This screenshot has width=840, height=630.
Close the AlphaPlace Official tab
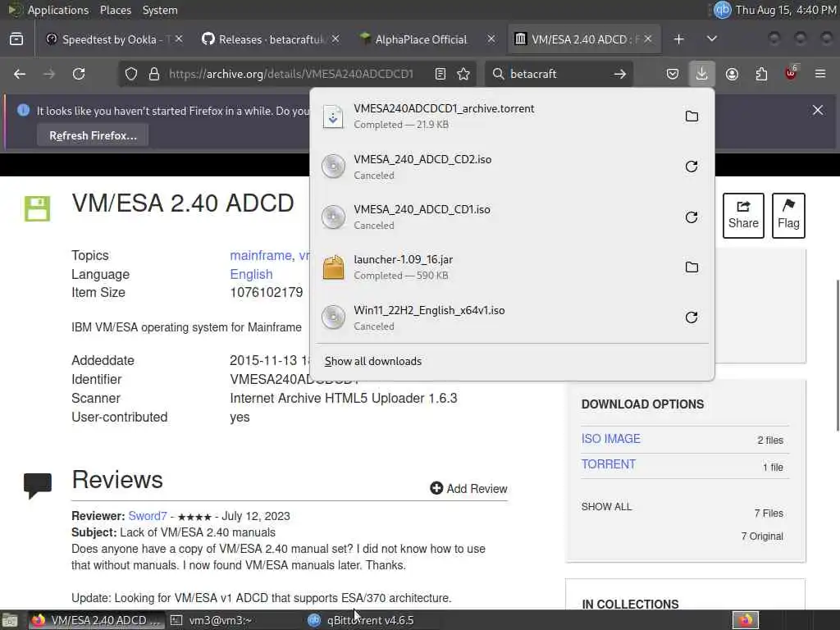coord(491,39)
